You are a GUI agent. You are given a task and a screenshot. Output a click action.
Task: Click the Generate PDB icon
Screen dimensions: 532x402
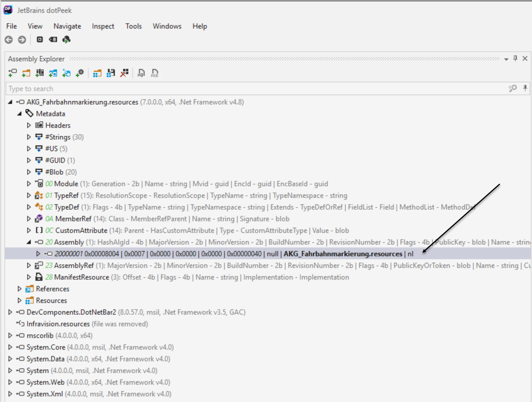point(155,73)
